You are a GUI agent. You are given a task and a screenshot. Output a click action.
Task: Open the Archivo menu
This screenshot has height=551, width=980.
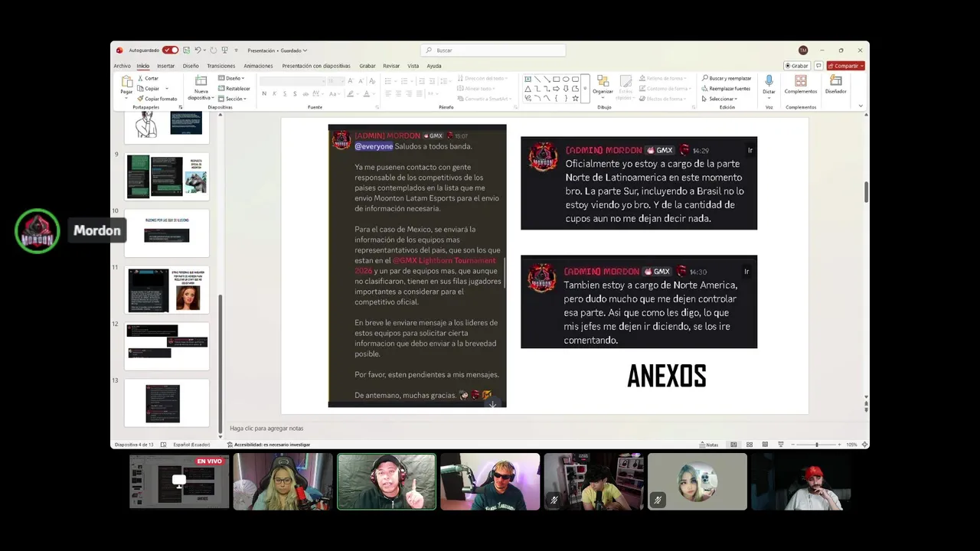(122, 66)
